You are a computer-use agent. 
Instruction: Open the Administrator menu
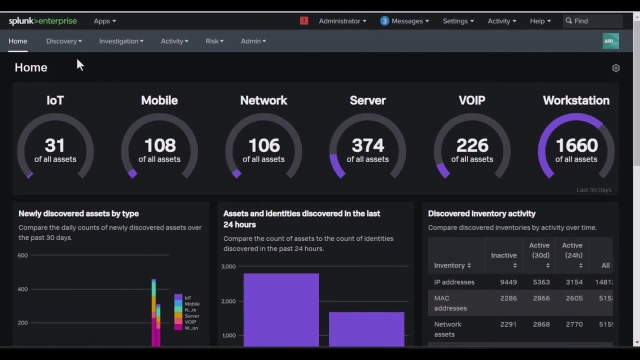[342, 21]
